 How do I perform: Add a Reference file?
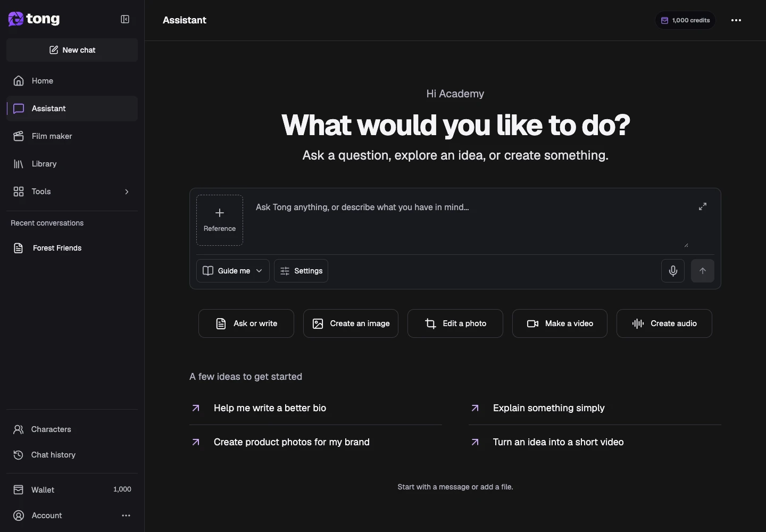click(220, 220)
